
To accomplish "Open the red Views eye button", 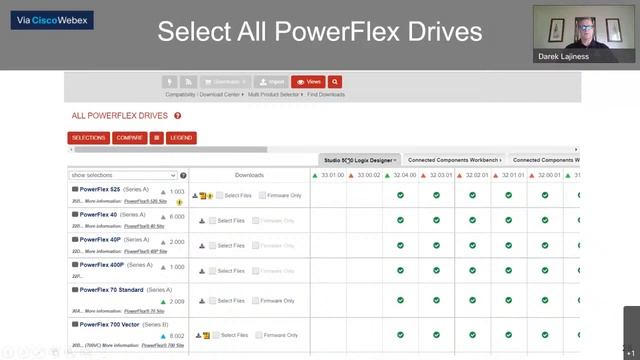I will (x=308, y=82).
